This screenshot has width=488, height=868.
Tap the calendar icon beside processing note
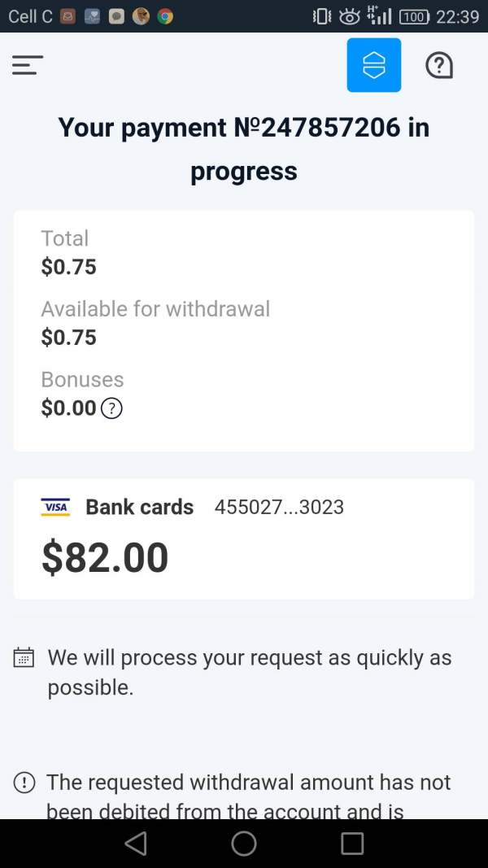pos(24,658)
